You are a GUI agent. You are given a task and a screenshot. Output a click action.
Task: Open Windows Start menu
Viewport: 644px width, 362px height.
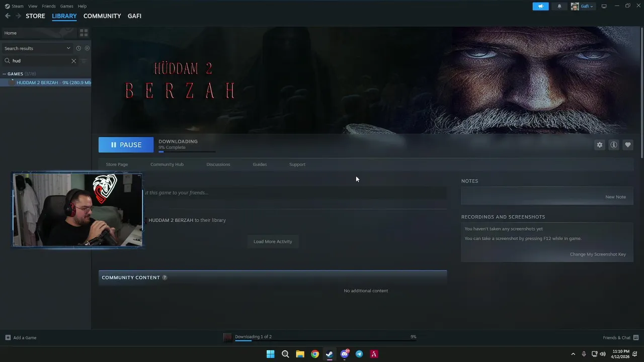270,354
